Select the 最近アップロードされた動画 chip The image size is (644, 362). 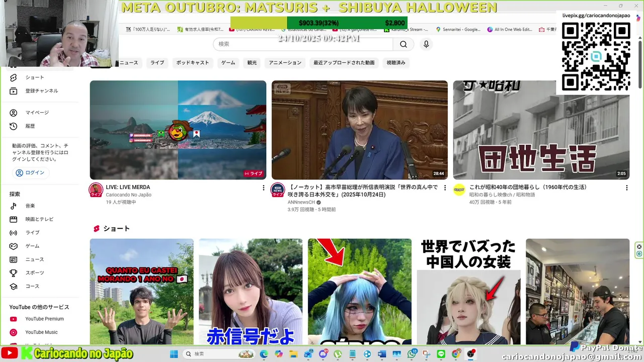pyautogui.click(x=344, y=63)
